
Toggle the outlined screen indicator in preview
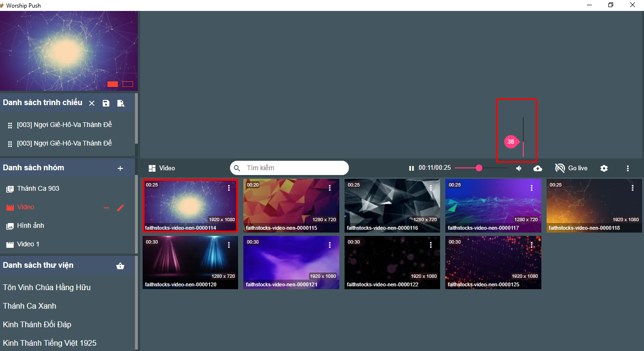pyautogui.click(x=128, y=84)
